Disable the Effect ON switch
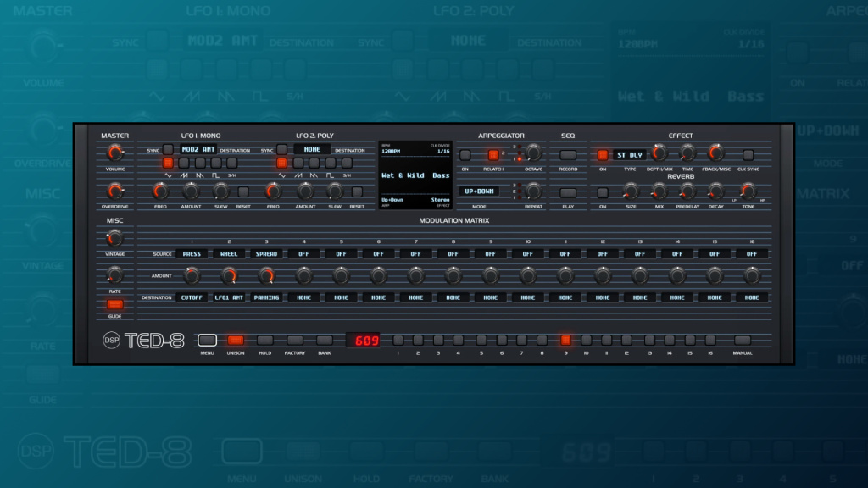This screenshot has height=488, width=868. pyautogui.click(x=603, y=155)
